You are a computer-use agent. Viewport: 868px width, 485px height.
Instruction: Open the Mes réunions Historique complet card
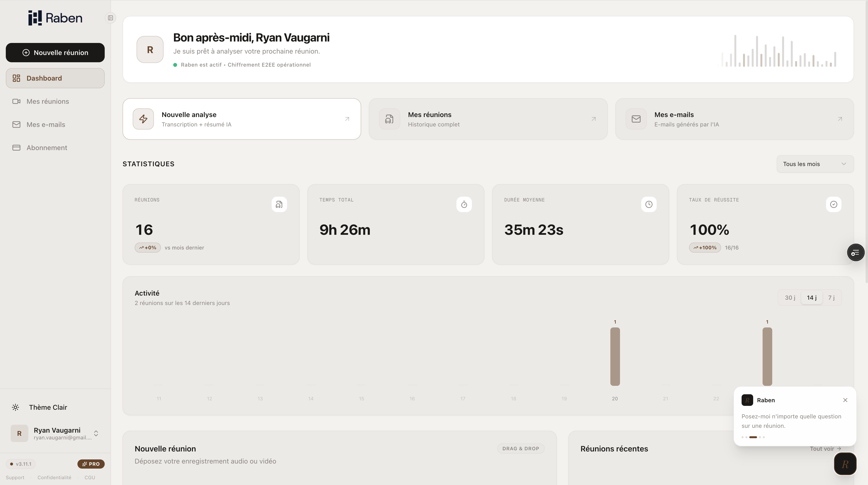488,119
